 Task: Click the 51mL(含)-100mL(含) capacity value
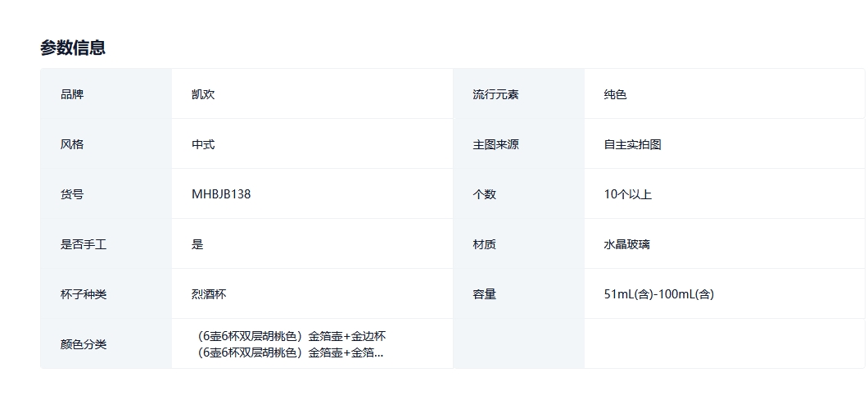coord(658,294)
